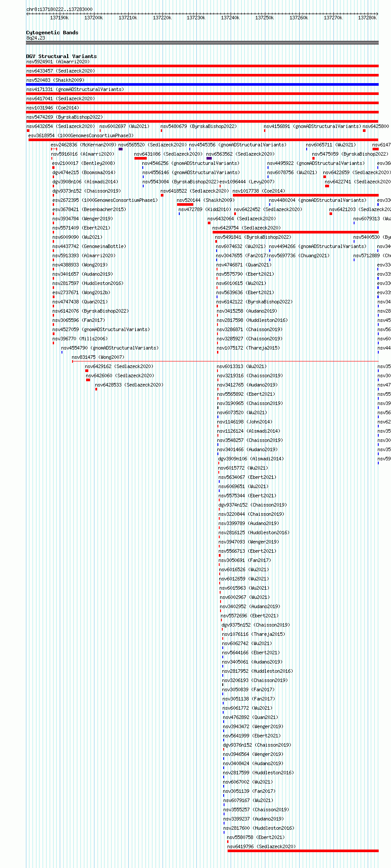Click nsv4171331 (gnomADStructuralVariants) label
This screenshot has width=391, height=868.
75,89
